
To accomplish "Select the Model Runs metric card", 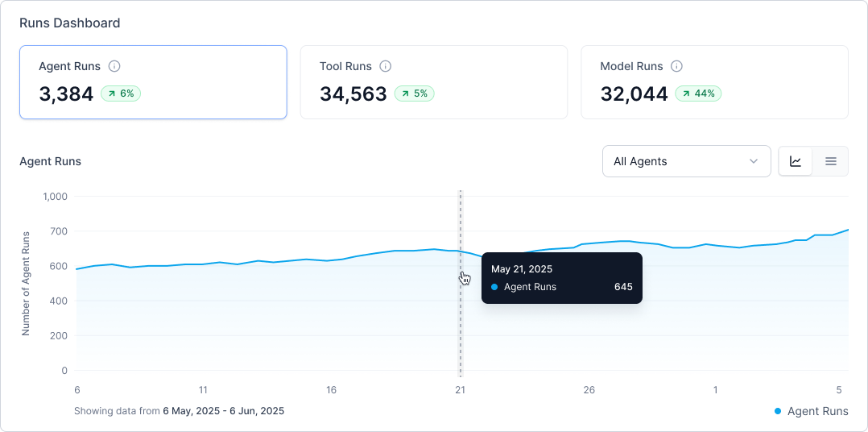I will (x=714, y=82).
